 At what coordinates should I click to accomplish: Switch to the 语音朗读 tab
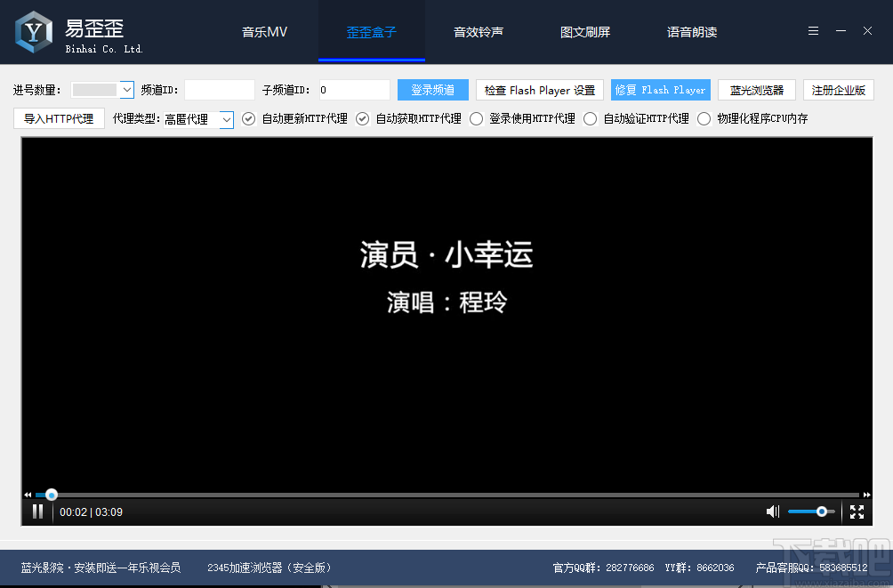692,31
